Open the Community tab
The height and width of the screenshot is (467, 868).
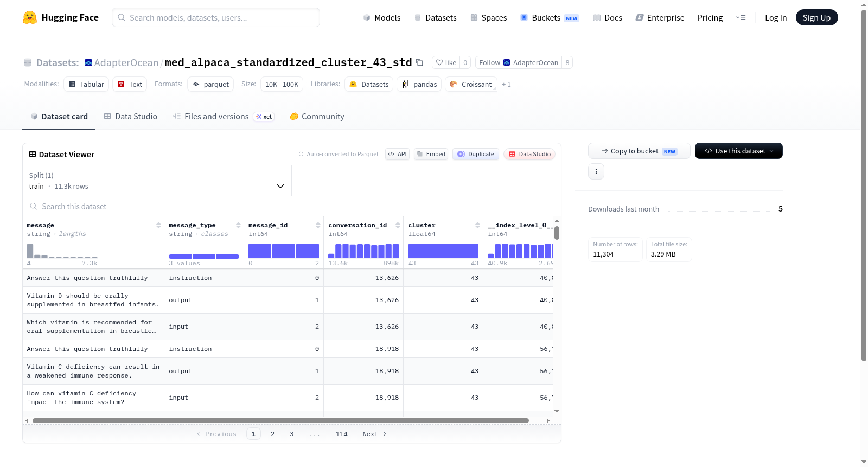(317, 117)
